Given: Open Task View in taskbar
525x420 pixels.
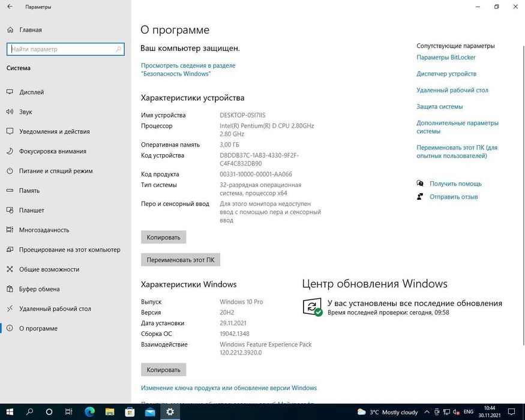Looking at the screenshot, I should coord(68,412).
